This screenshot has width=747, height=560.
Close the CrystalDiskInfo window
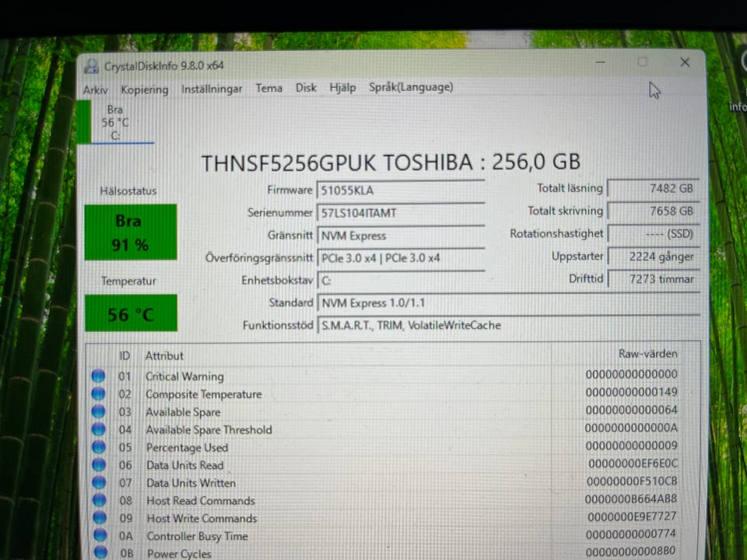685,62
